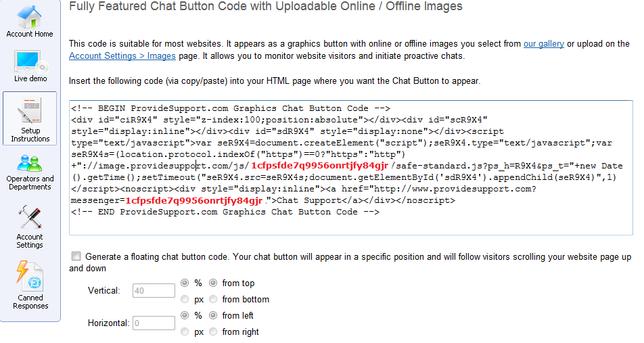The height and width of the screenshot is (343, 644).
Task: Open Account Home house icon
Action: (29, 17)
